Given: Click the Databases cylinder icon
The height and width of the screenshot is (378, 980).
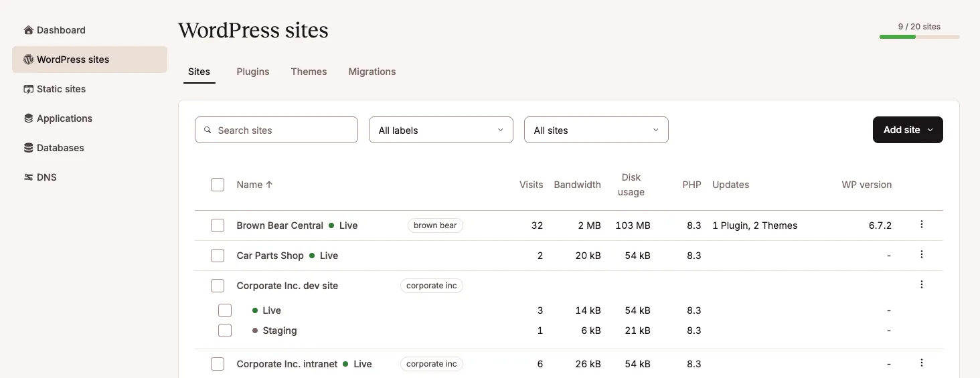Looking at the screenshot, I should [x=28, y=148].
